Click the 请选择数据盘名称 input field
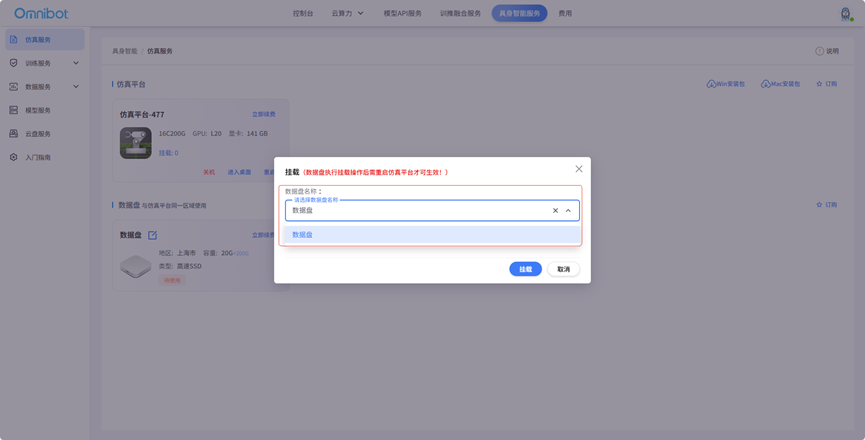865x440 pixels. pyautogui.click(x=432, y=210)
